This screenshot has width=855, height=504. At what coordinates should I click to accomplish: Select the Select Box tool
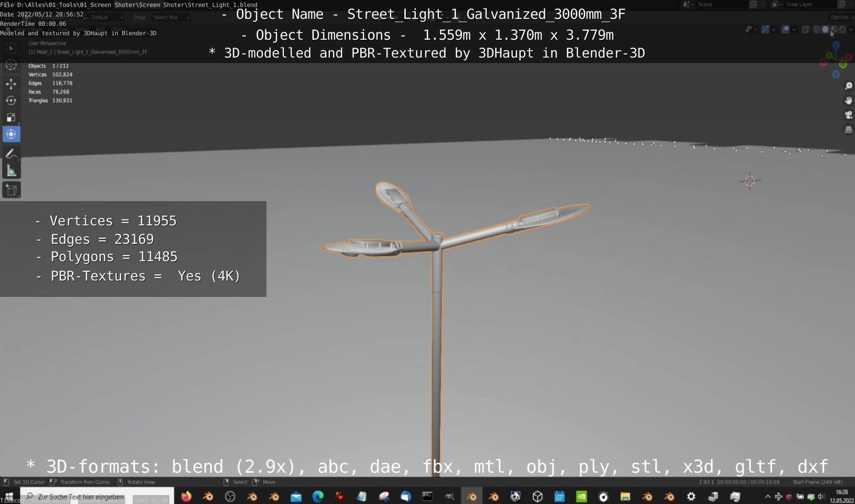coord(11,48)
